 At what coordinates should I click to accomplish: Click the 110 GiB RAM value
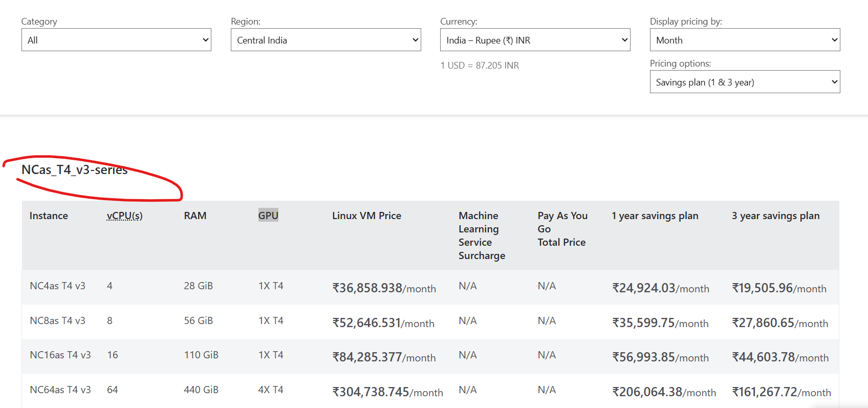coord(201,355)
